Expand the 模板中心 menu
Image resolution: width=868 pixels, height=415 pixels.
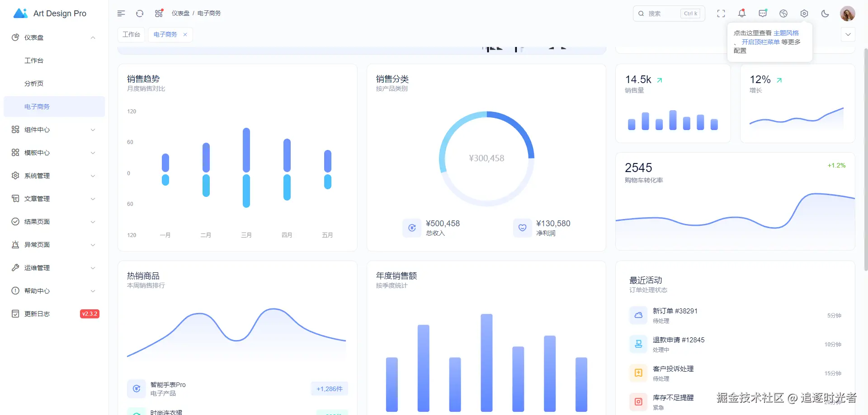pos(54,153)
